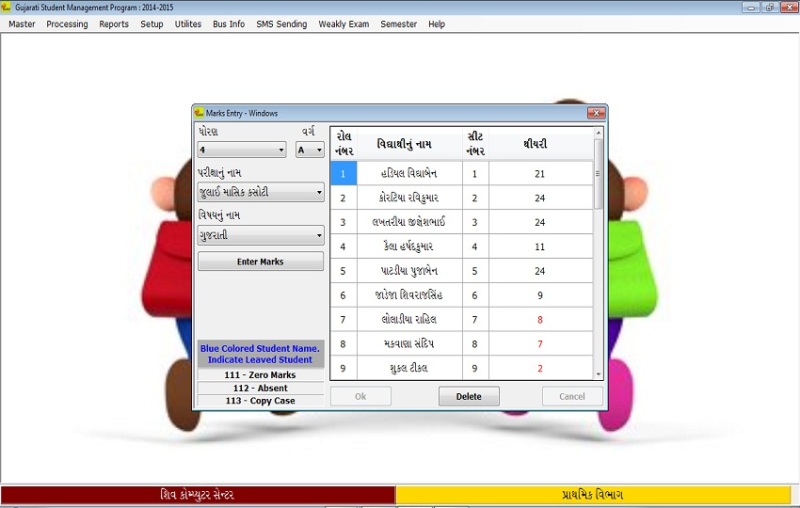Select red theory marks 2 cell

click(540, 368)
